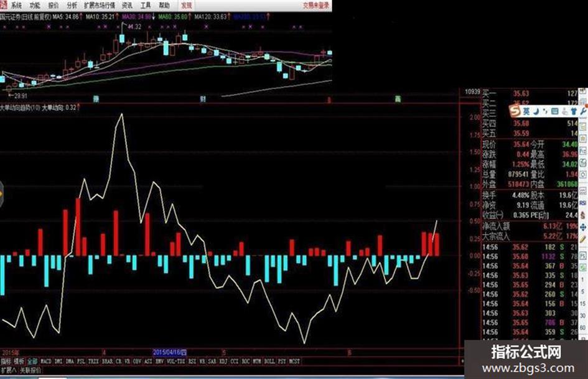This screenshot has width=588, height=379.
Task: Open Sogou soft keyboard icon
Action: point(554,111)
